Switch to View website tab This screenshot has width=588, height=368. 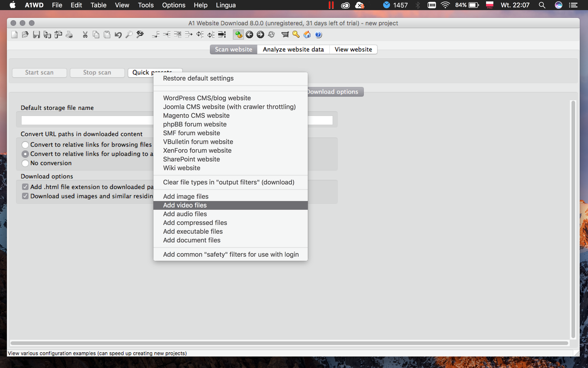coord(353,49)
